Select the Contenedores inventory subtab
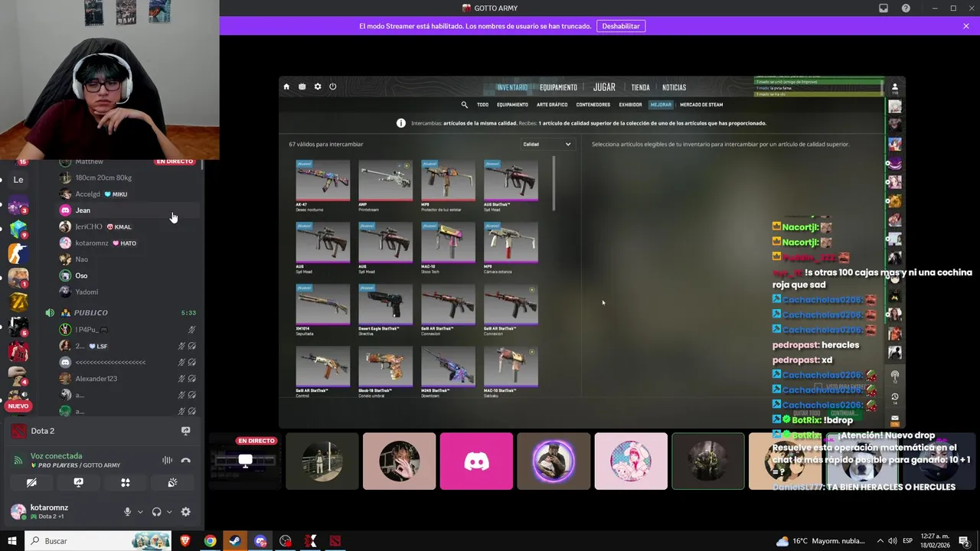Viewport: 980px width, 551px height. click(593, 105)
